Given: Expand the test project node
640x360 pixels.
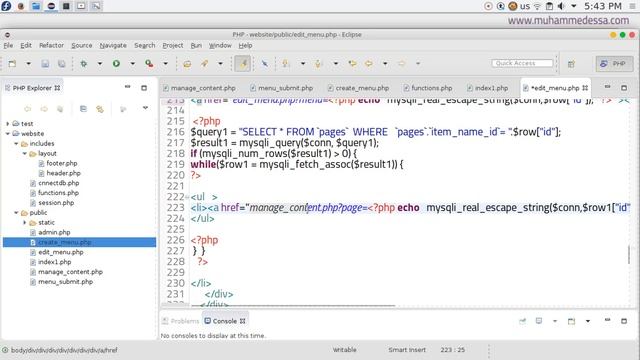Looking at the screenshot, I should [8, 123].
